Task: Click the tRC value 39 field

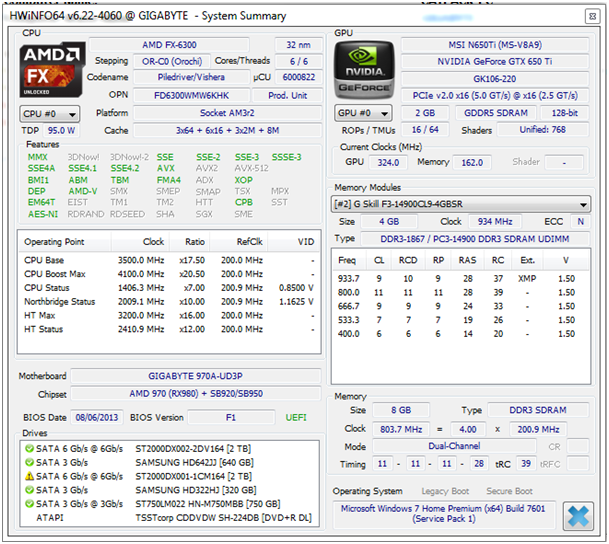Action: click(526, 464)
